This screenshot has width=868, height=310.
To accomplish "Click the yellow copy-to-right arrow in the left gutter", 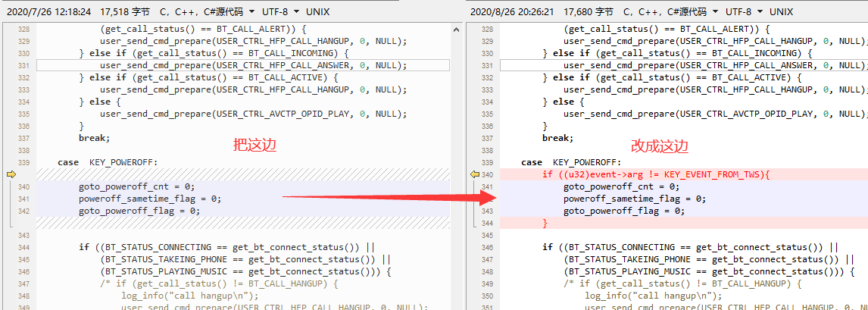I will pyautogui.click(x=11, y=174).
